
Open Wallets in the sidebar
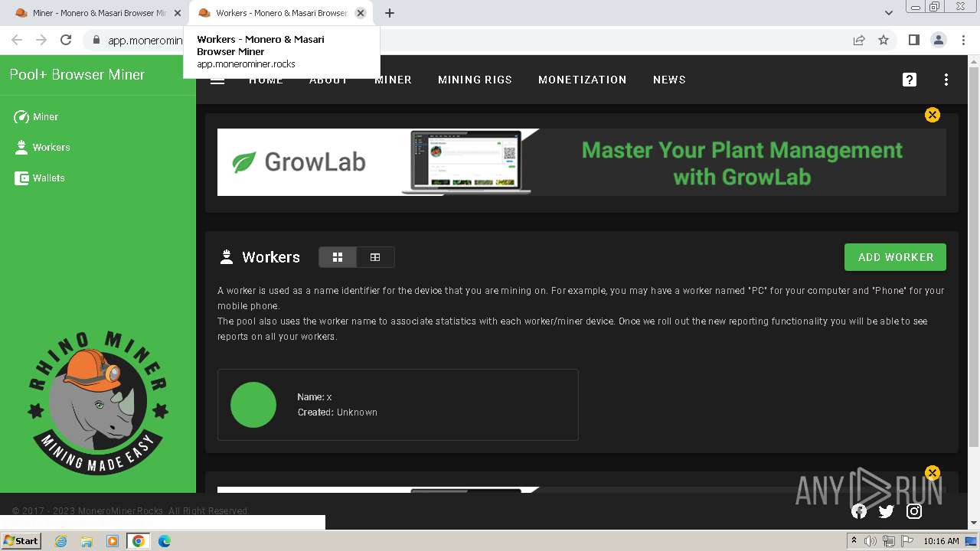coord(39,178)
